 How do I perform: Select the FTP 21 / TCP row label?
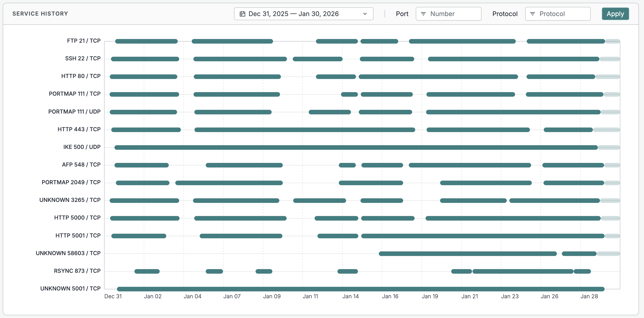pos(83,41)
